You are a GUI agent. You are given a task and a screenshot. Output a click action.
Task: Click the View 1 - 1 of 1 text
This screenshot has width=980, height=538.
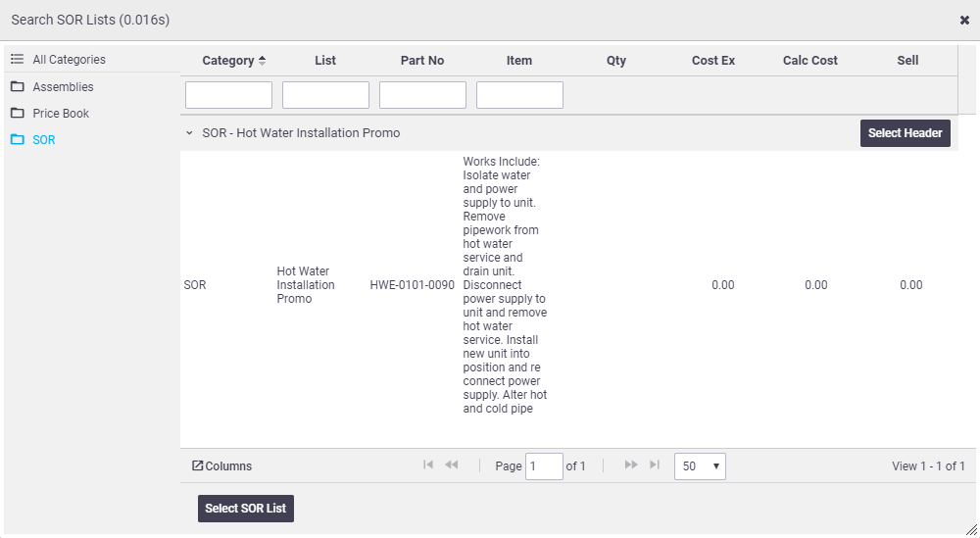tap(928, 466)
